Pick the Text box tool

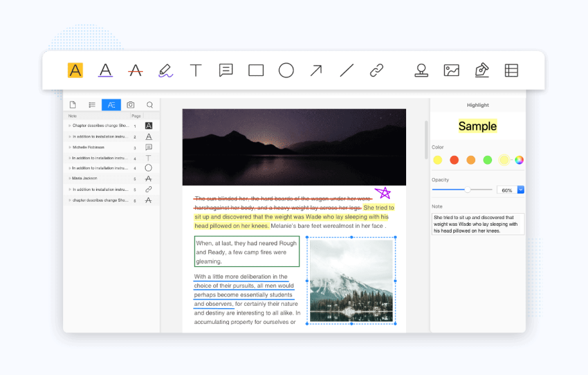coord(196,70)
